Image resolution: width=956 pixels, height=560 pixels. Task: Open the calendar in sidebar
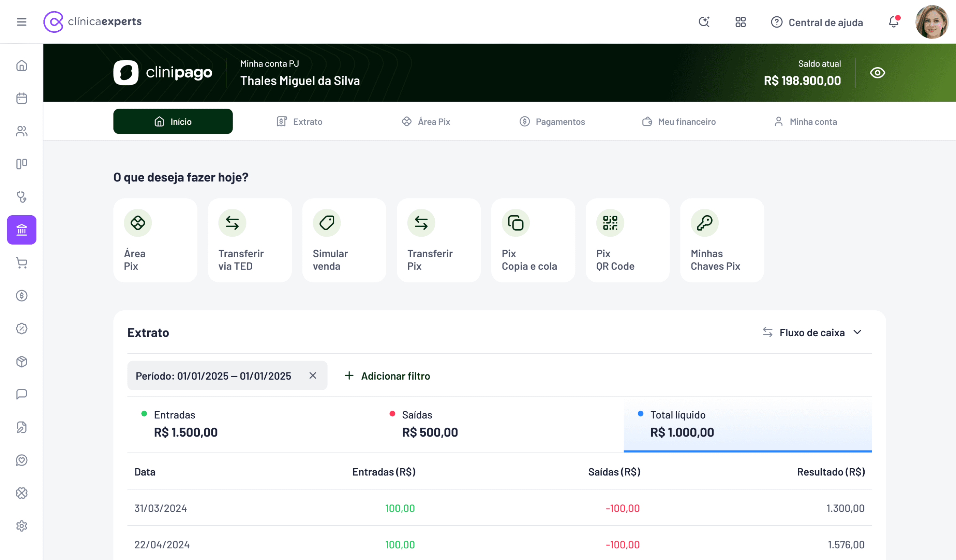click(21, 98)
